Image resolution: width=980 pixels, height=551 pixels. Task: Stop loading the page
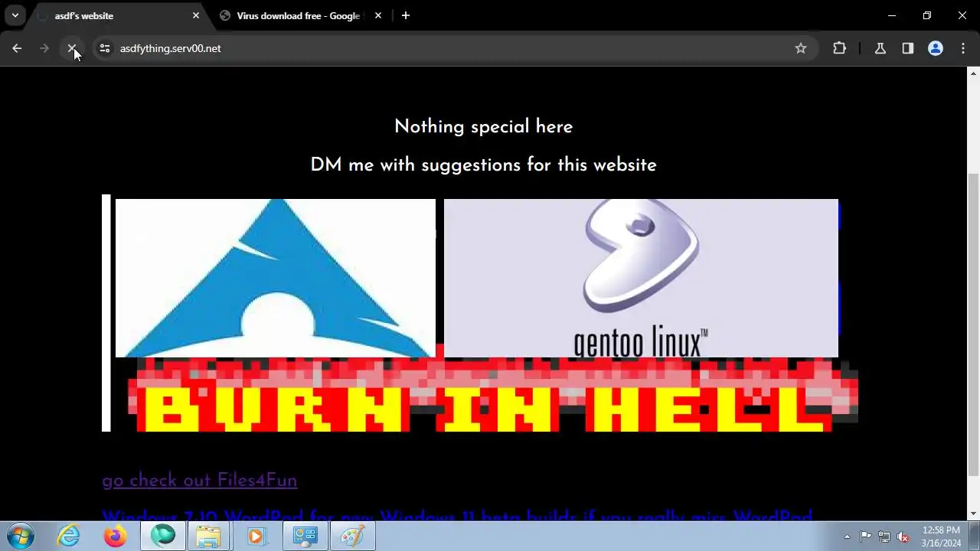(x=72, y=48)
